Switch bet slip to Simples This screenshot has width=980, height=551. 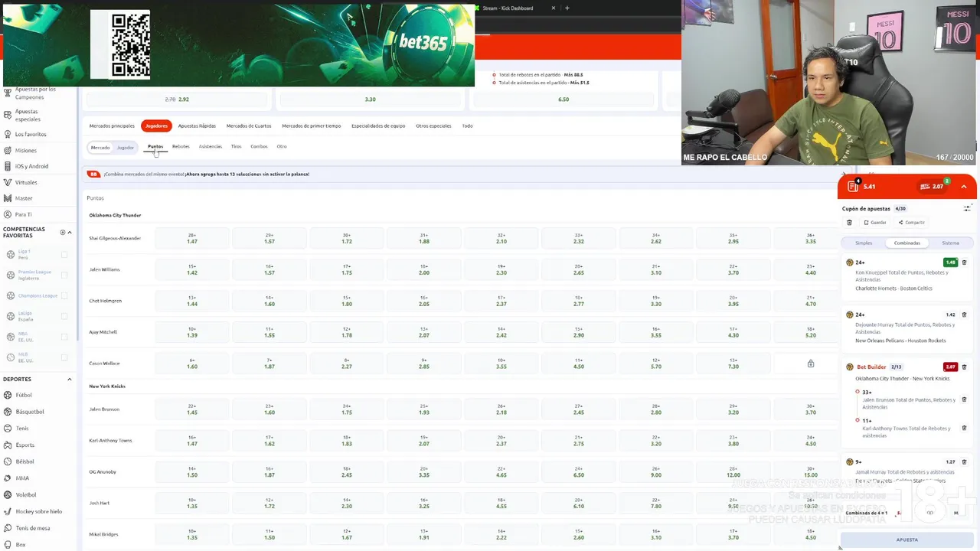pyautogui.click(x=864, y=243)
